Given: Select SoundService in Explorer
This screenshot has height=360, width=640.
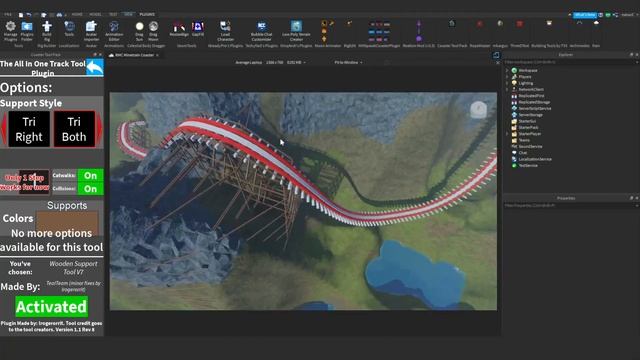Looking at the screenshot, I should pyautogui.click(x=527, y=147).
